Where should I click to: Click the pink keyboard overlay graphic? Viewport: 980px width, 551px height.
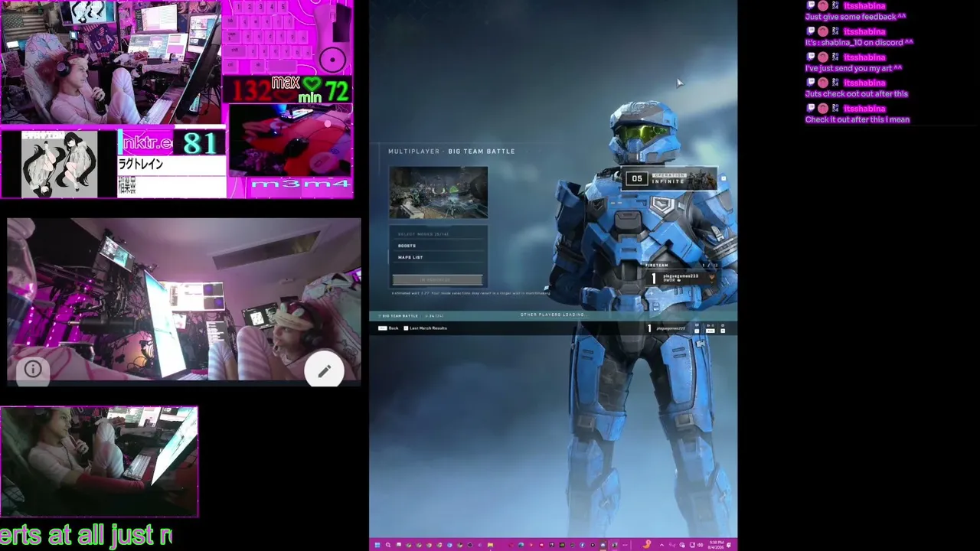[268, 38]
